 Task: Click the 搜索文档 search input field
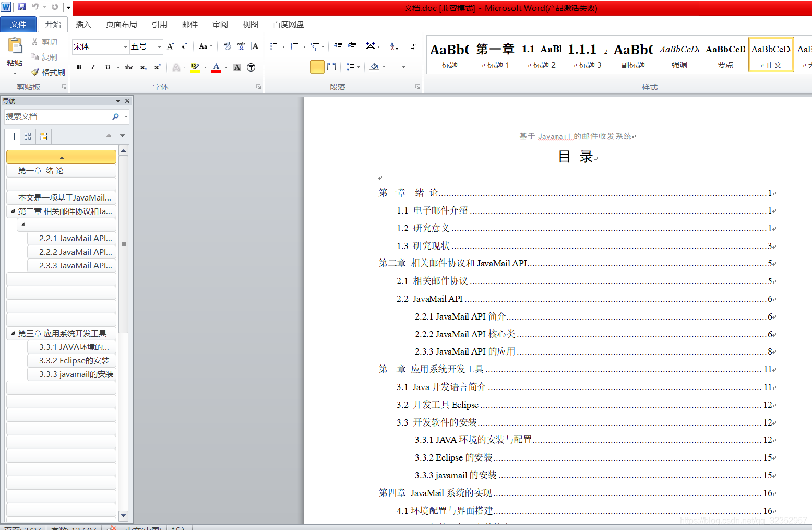pyautogui.click(x=57, y=116)
